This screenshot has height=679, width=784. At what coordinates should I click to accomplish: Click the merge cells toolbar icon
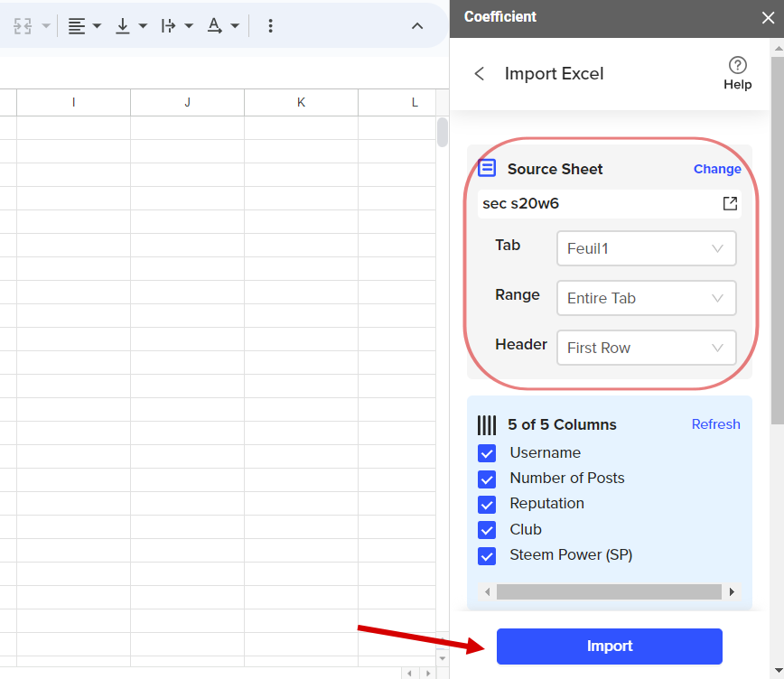click(x=23, y=26)
